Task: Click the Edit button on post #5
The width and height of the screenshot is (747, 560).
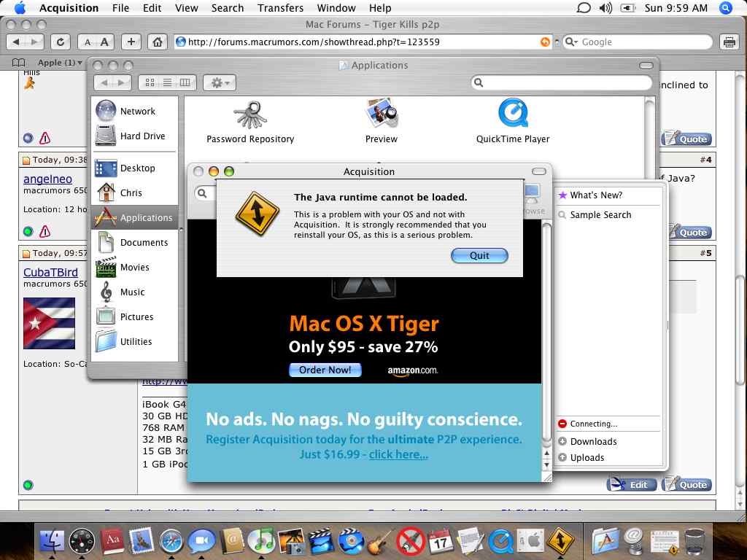Action: coord(632,484)
